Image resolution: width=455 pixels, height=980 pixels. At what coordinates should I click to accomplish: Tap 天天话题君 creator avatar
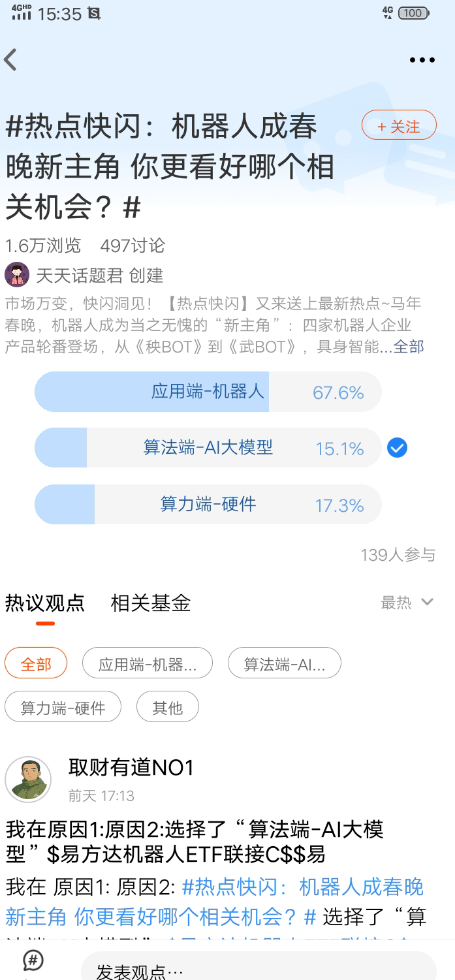pos(17,275)
